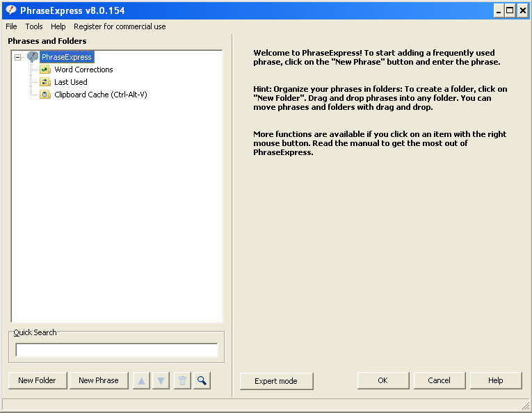Screen dimensions: 532x413
Task: Click the PhraseExpress title bar logo
Action: pyautogui.click(x=11, y=10)
